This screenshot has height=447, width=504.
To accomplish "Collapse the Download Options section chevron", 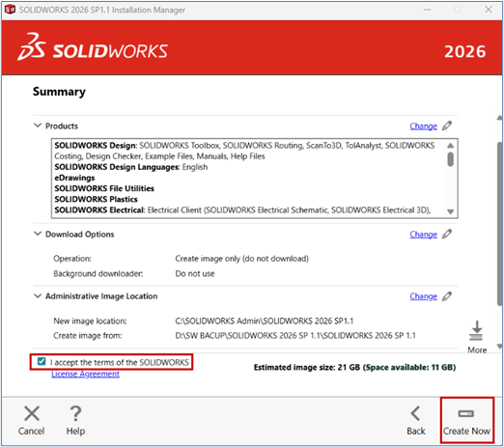I will point(38,234).
